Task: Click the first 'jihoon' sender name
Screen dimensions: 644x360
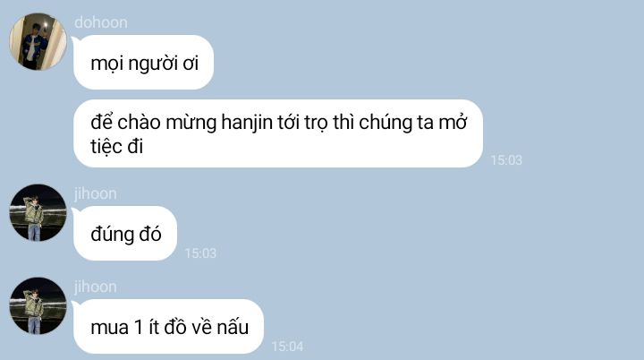Action: click(x=96, y=193)
